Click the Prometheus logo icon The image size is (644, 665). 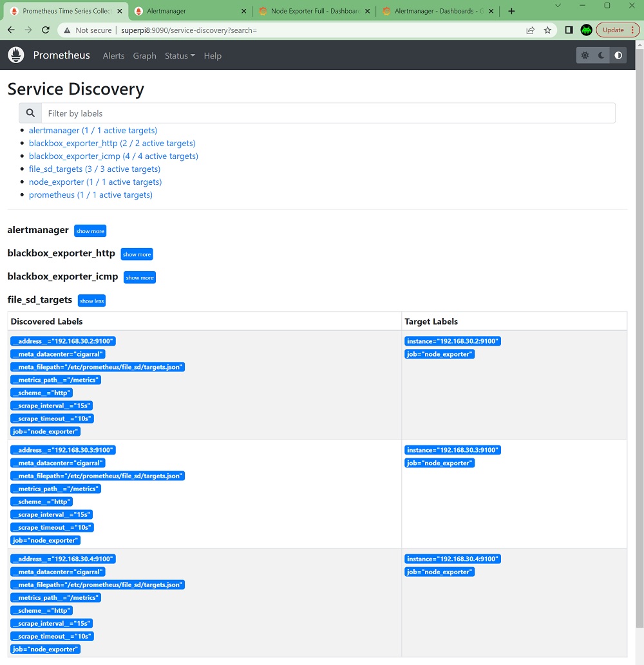(x=16, y=55)
